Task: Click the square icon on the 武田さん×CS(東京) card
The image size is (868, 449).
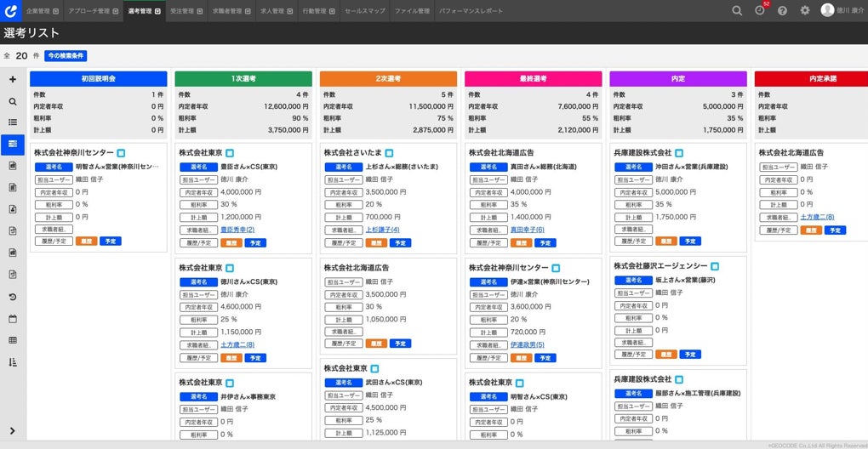Action: point(374,369)
